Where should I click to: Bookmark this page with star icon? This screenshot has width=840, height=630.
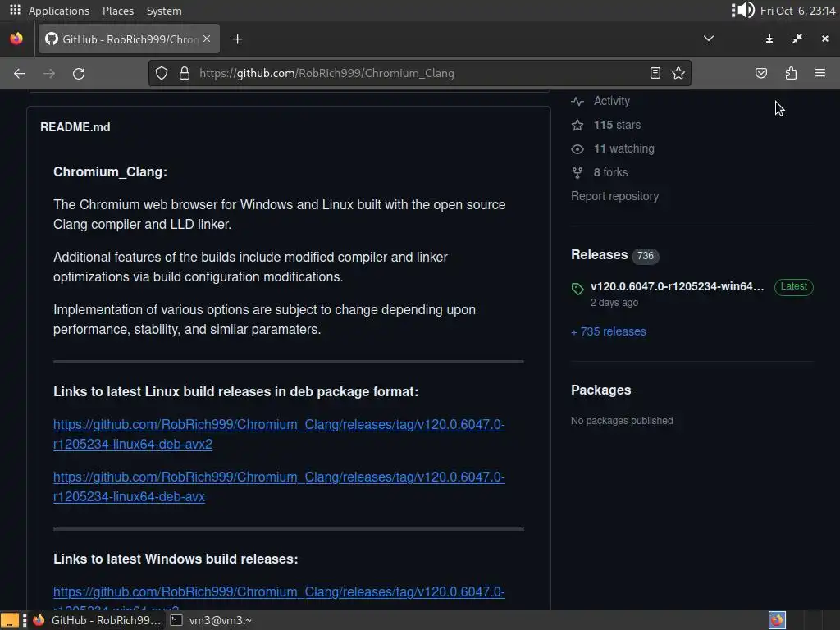(x=678, y=73)
